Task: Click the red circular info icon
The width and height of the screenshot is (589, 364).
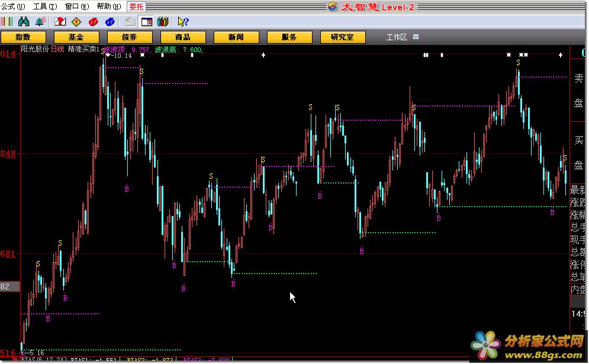Action: point(93,22)
